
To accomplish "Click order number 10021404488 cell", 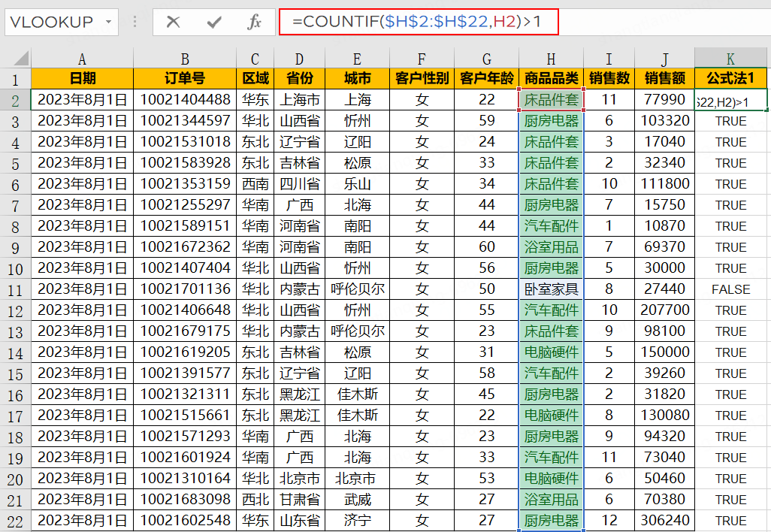I will [x=185, y=100].
